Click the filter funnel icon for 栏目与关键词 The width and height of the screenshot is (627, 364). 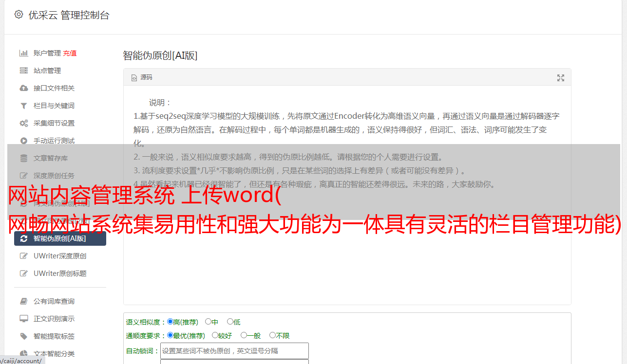23,106
